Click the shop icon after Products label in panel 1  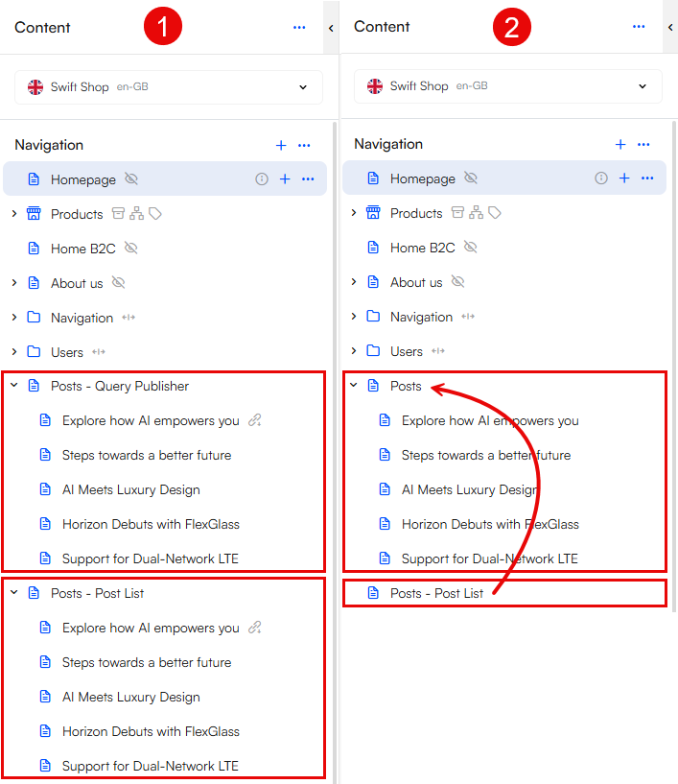click(119, 214)
